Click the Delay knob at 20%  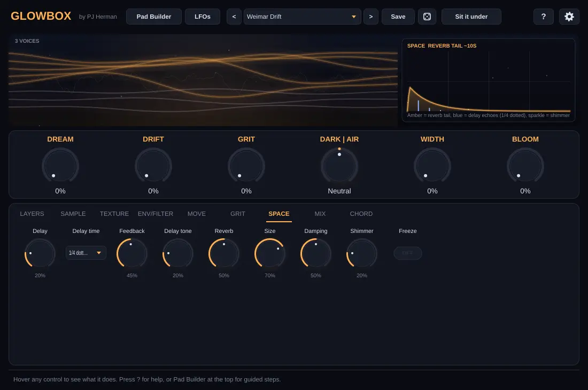40,254
